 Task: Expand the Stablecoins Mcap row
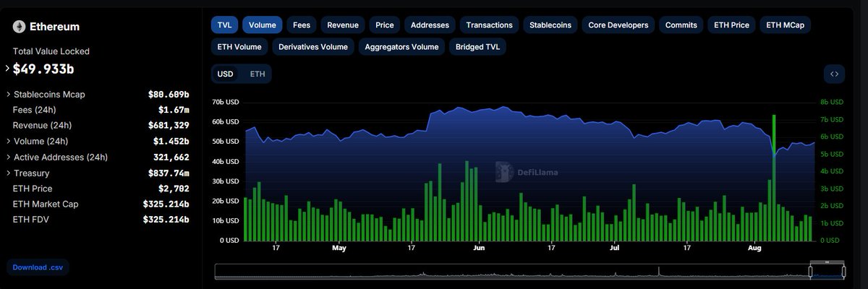pos(8,94)
